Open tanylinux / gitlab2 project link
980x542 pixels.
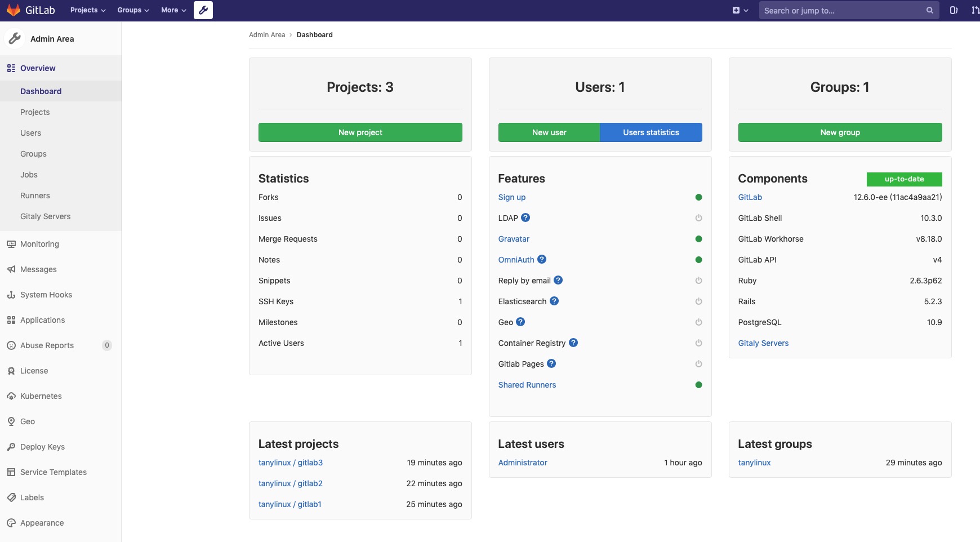[x=291, y=483]
